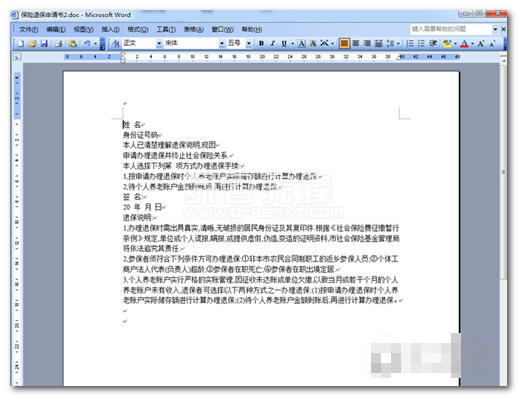Create a new blank document
Screen dimensions: 518x397
tap(21, 44)
